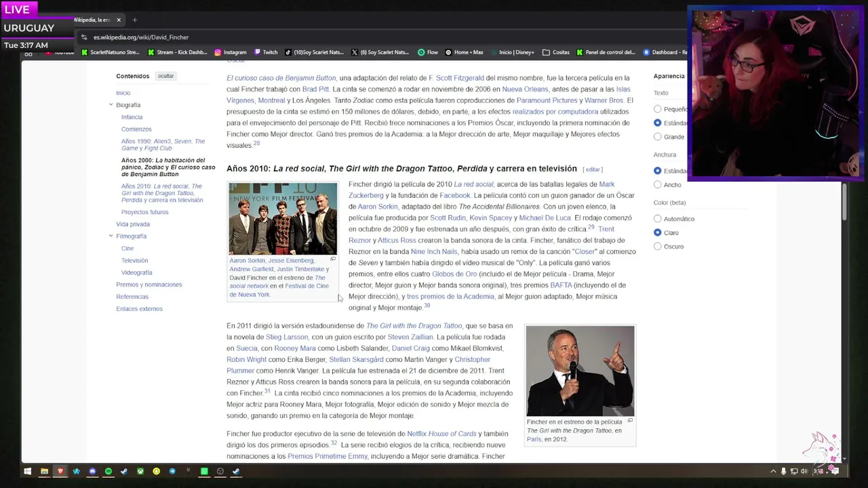Go to Enlaces externos in contents
The width and height of the screenshot is (868, 488).
(139, 309)
